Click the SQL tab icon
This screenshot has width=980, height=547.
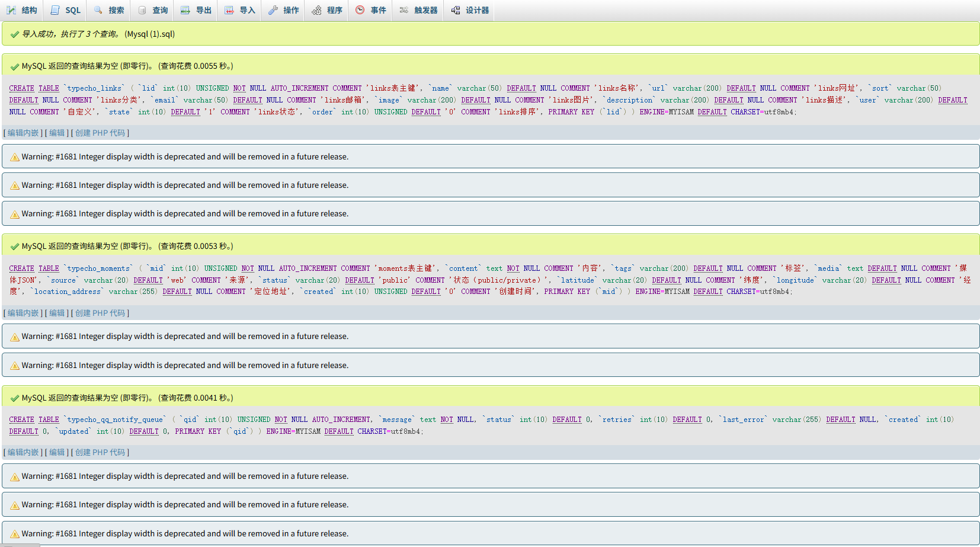tap(55, 10)
